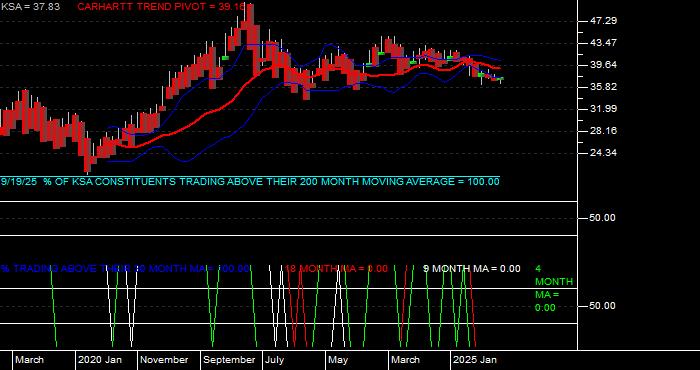700x370 pixels.
Task: Click the May date marker
Action: [x=338, y=360]
